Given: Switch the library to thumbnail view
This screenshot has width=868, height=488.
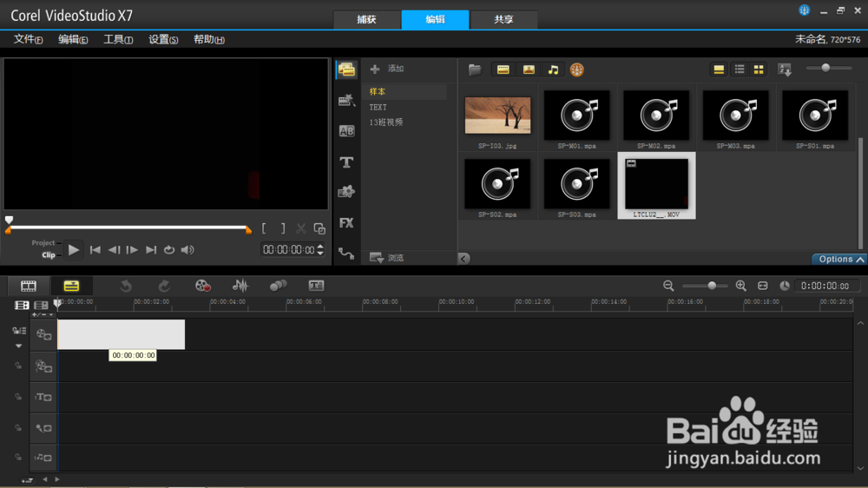Looking at the screenshot, I should (759, 69).
